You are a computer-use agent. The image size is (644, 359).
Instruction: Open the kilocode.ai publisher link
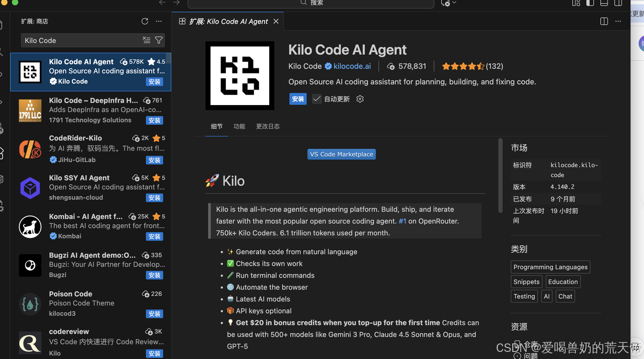point(352,66)
